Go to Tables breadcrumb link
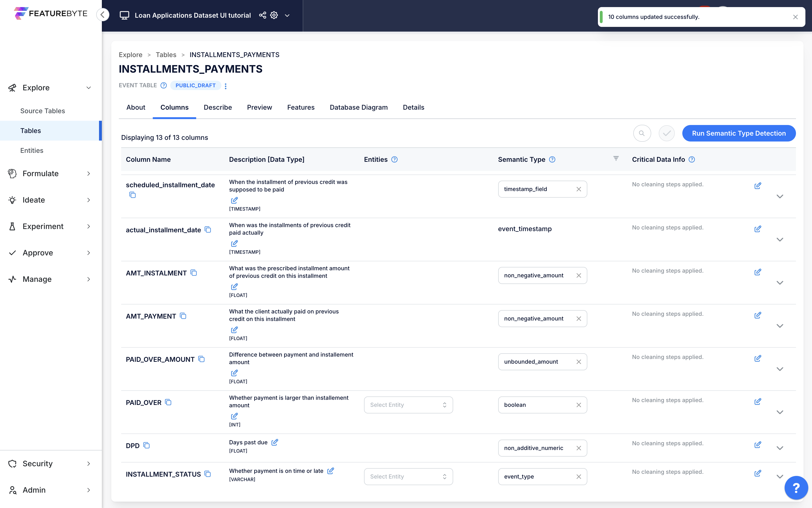The width and height of the screenshot is (812, 508). (166, 55)
